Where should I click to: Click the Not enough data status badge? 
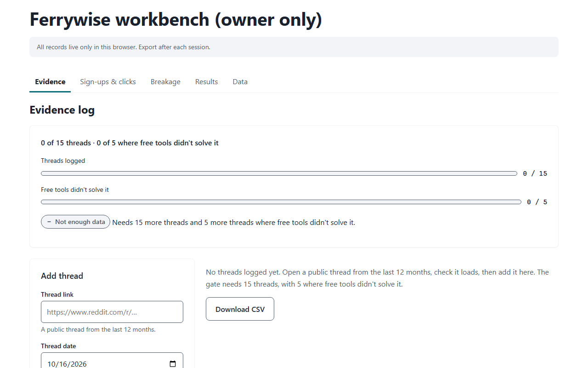tap(75, 222)
